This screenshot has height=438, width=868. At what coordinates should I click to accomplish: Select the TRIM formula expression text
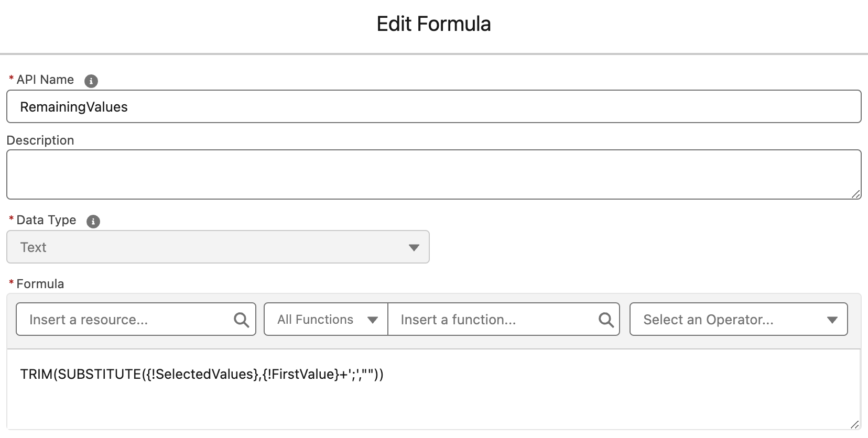(x=202, y=375)
